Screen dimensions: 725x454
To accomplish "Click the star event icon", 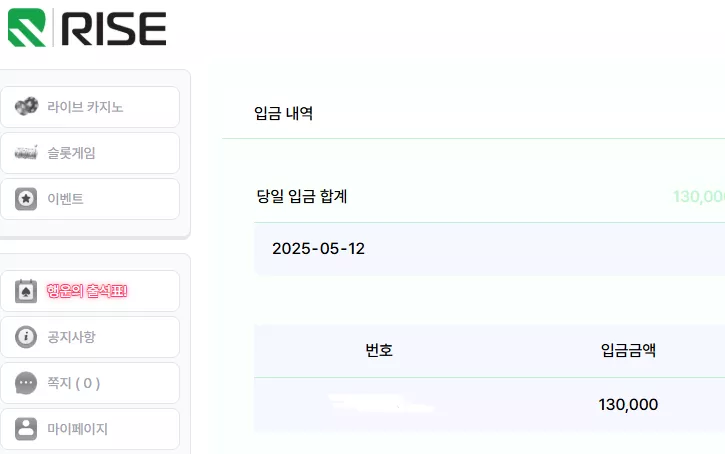I will (26, 199).
